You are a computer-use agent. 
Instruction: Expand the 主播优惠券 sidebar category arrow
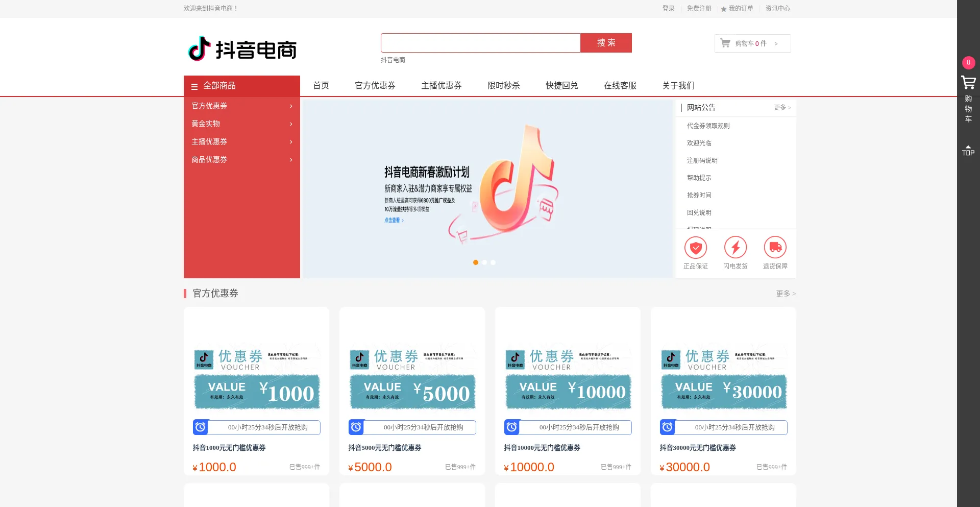pyautogui.click(x=291, y=142)
